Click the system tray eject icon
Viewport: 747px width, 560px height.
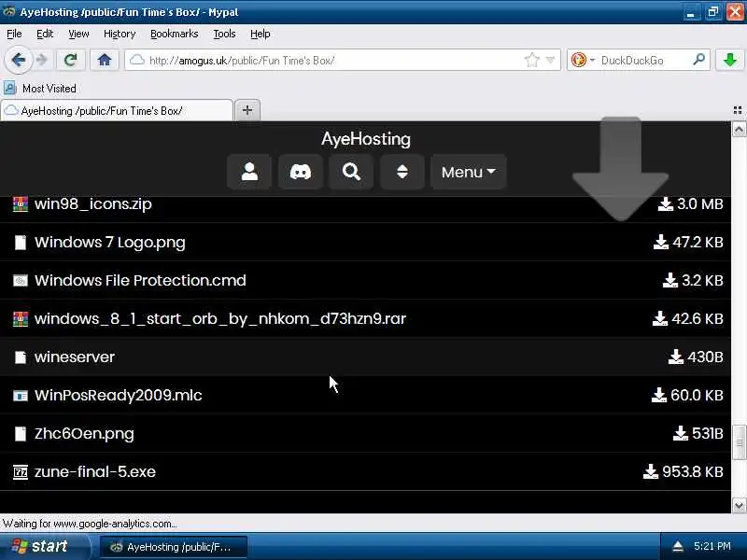[678, 546]
